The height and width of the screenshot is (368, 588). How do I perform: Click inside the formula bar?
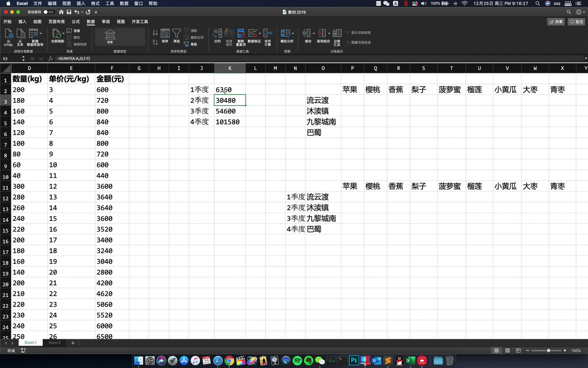pos(136,58)
